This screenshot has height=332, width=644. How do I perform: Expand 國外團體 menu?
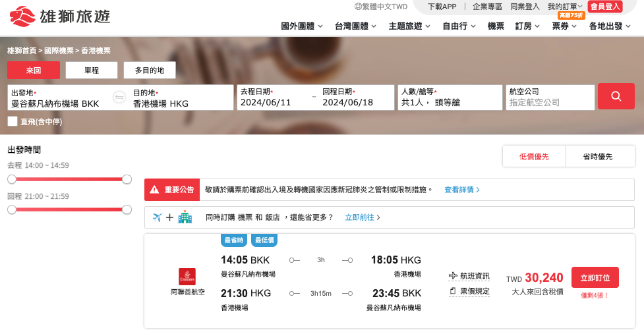coord(302,26)
